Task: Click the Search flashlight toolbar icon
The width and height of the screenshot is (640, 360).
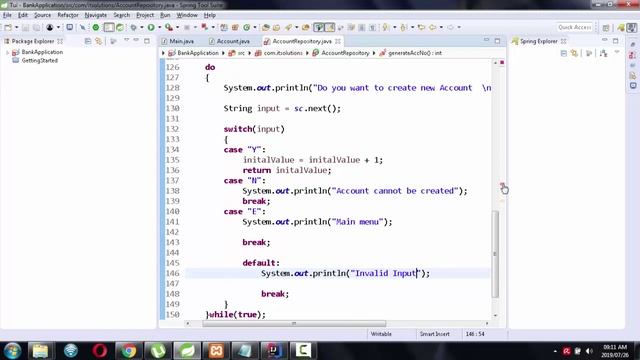Action: coord(288,27)
